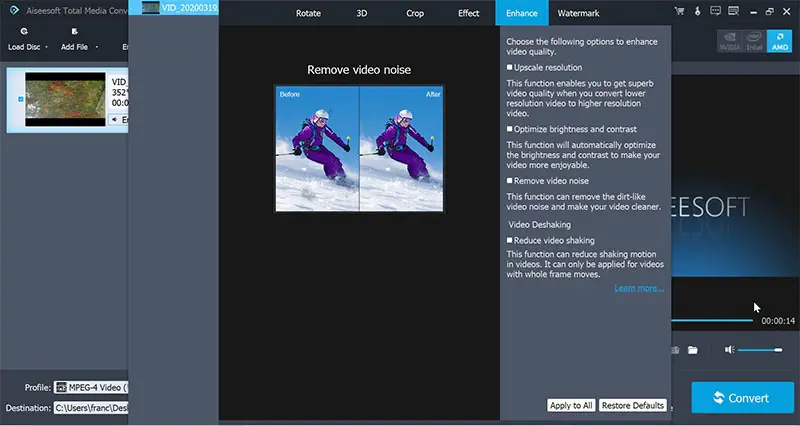Click the Add File icon
800x426 pixels.
(x=74, y=31)
